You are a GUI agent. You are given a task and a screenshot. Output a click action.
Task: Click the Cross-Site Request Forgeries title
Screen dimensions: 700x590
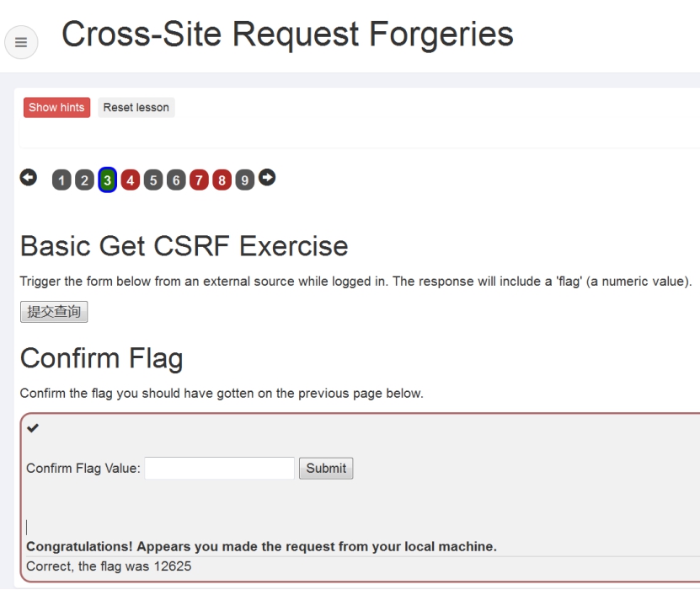point(287,34)
